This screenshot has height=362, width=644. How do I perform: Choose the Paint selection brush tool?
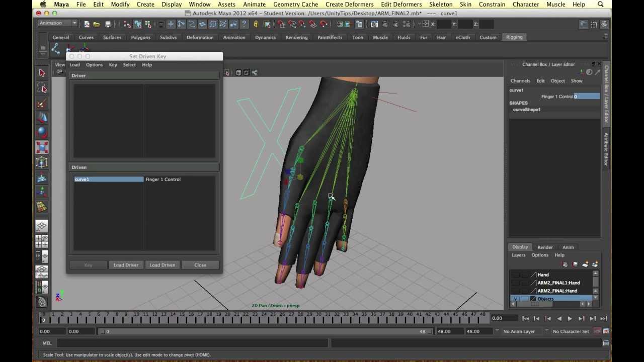point(42,104)
